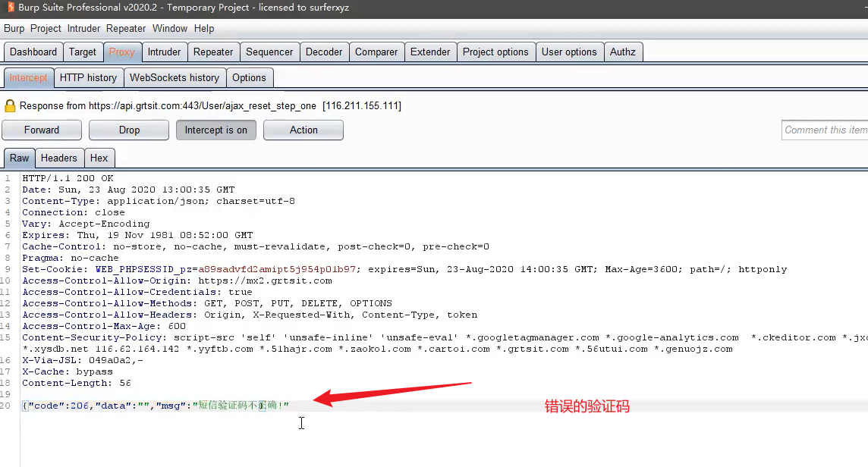Forward the intercepted response

tap(42, 130)
